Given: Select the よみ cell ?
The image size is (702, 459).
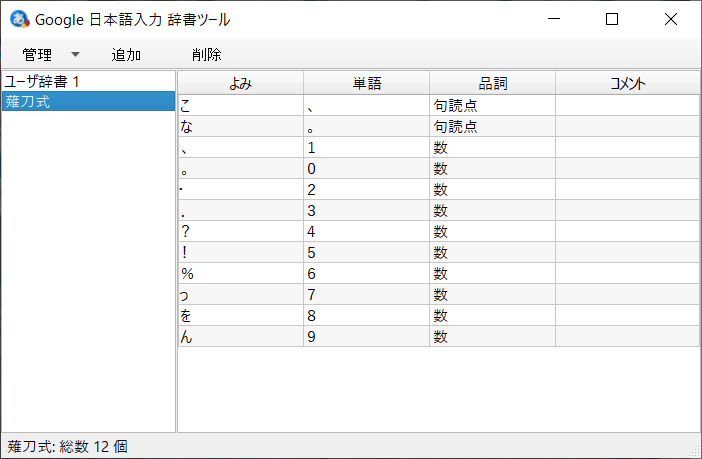Looking at the screenshot, I should [x=241, y=232].
